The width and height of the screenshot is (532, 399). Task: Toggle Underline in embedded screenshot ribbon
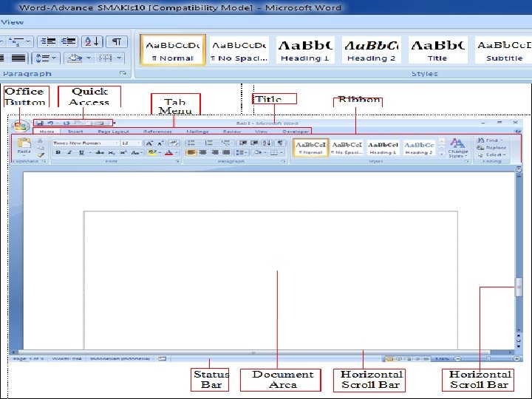tap(81, 153)
